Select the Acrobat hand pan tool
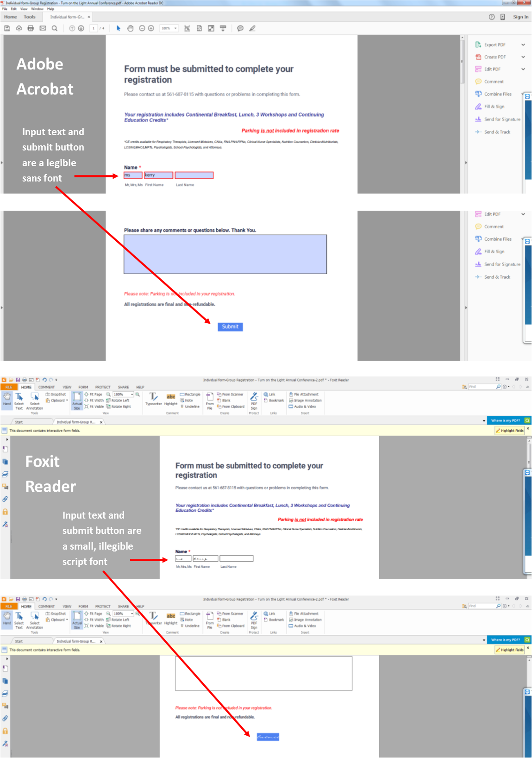This screenshot has width=532, height=758. click(x=130, y=28)
